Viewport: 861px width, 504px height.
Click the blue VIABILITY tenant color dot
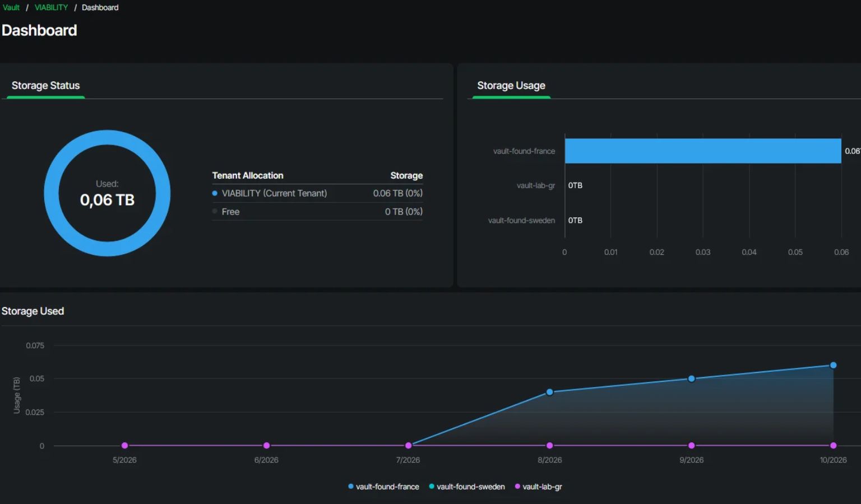click(215, 193)
